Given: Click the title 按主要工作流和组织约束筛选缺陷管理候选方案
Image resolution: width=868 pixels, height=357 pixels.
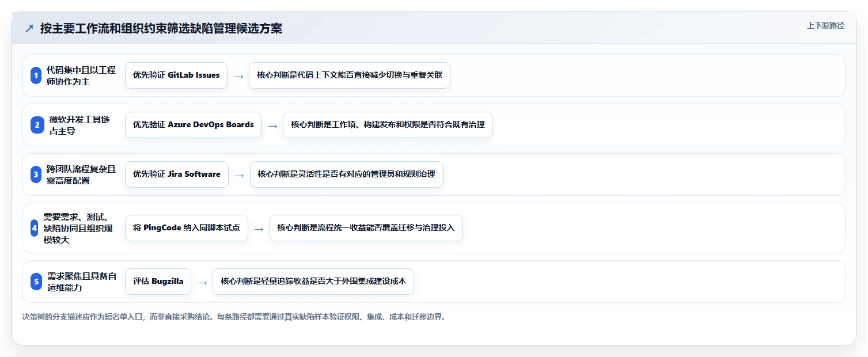Looking at the screenshot, I should click(161, 28).
